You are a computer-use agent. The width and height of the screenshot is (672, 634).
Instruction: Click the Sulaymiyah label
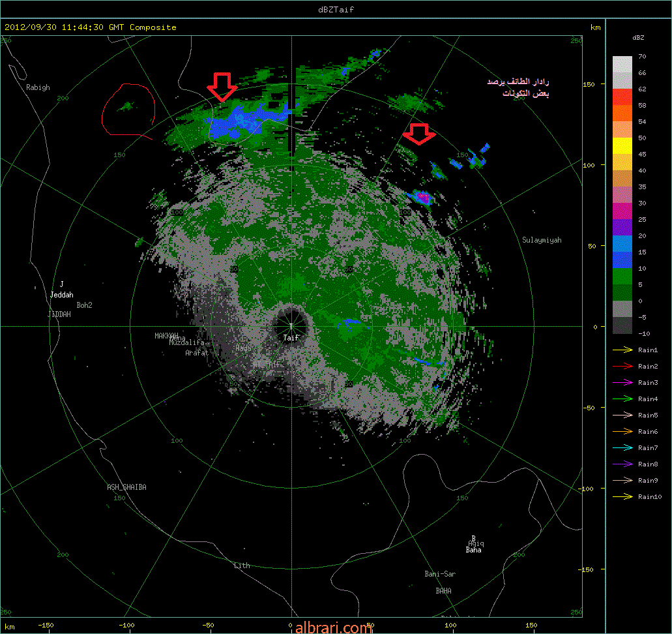(542, 240)
